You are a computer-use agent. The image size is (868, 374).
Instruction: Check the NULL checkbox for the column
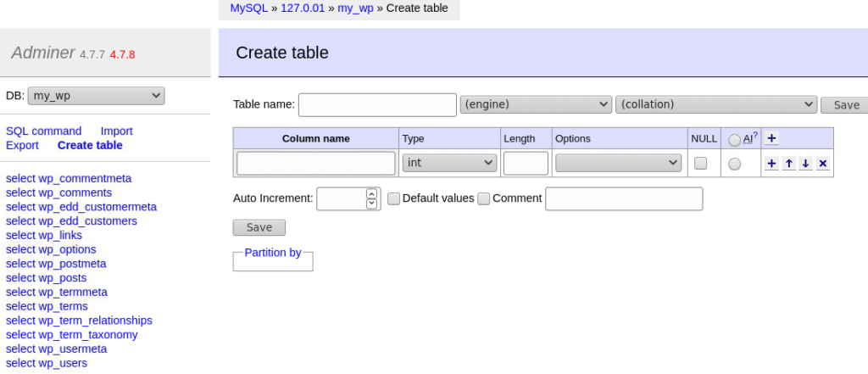tap(700, 163)
